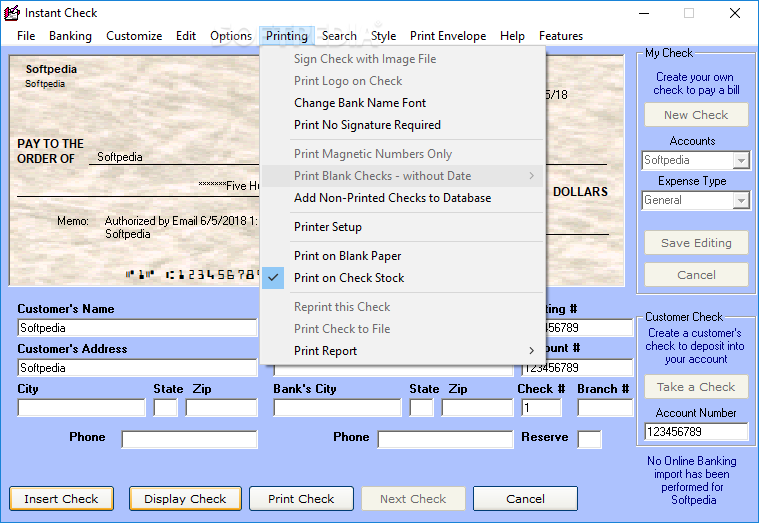Close the Instant Check window
This screenshot has width=759, height=523.
click(735, 13)
